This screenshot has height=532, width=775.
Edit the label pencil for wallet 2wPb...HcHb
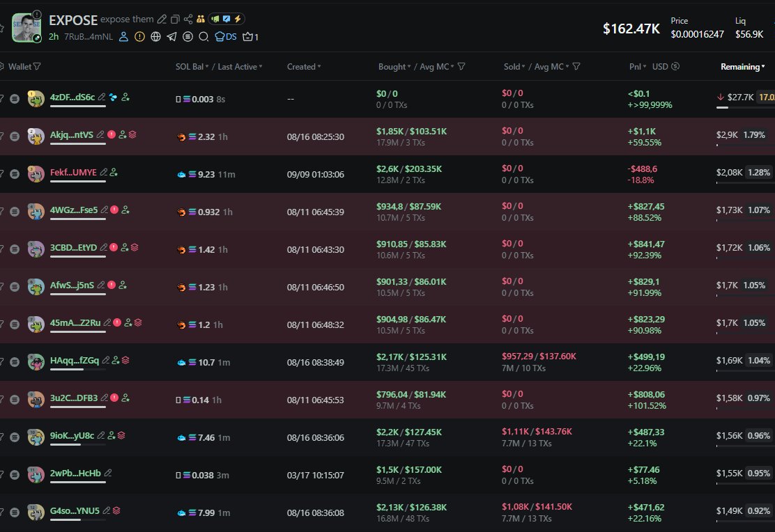[108, 473]
